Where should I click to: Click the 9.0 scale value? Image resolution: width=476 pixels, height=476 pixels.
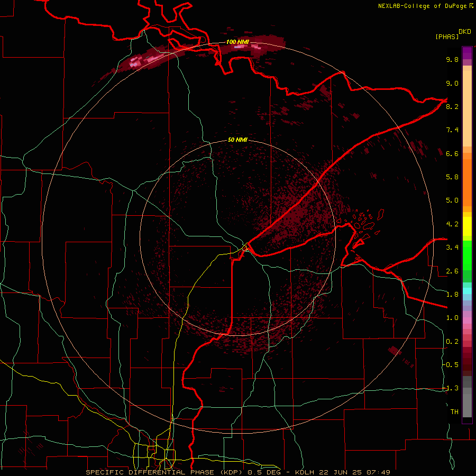click(x=452, y=83)
